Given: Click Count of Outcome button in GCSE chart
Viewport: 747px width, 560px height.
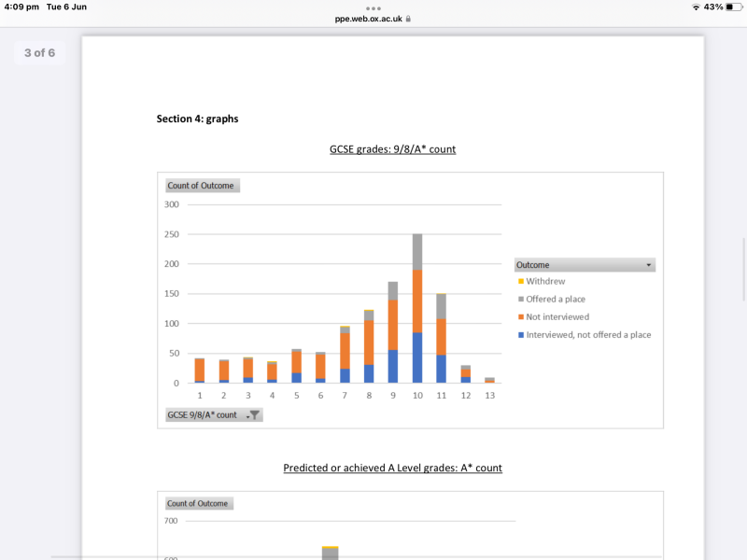Looking at the screenshot, I should coord(202,186).
